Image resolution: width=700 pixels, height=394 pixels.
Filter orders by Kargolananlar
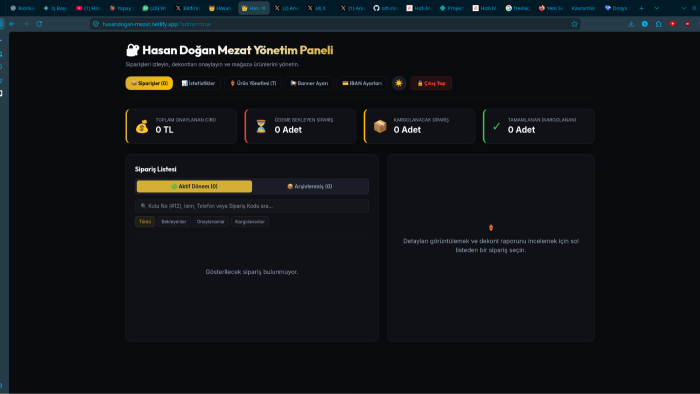click(250, 222)
